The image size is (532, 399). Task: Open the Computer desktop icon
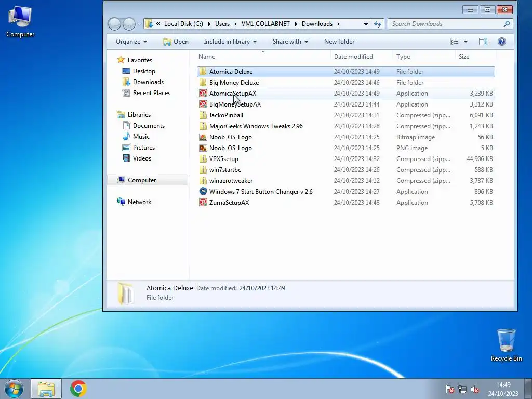[20, 21]
